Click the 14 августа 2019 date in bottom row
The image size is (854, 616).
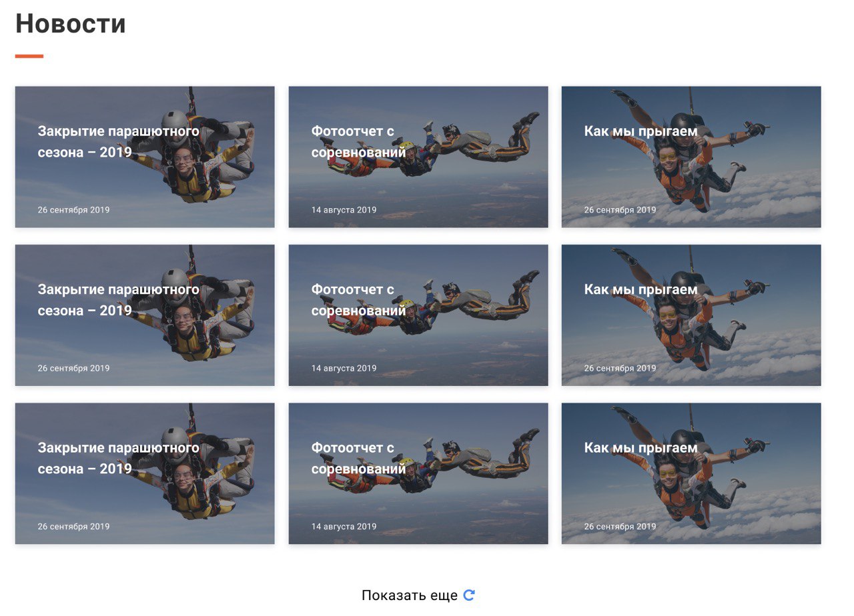coord(344,527)
